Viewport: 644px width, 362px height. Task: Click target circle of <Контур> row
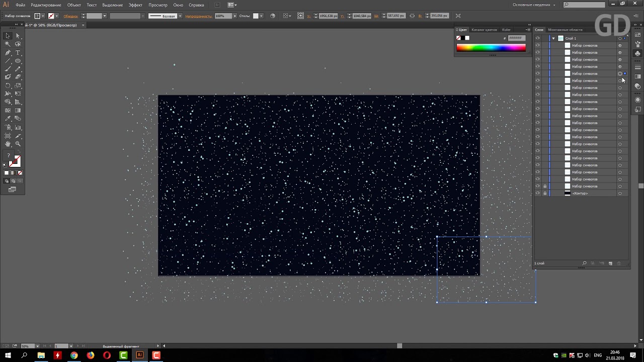[x=620, y=193]
